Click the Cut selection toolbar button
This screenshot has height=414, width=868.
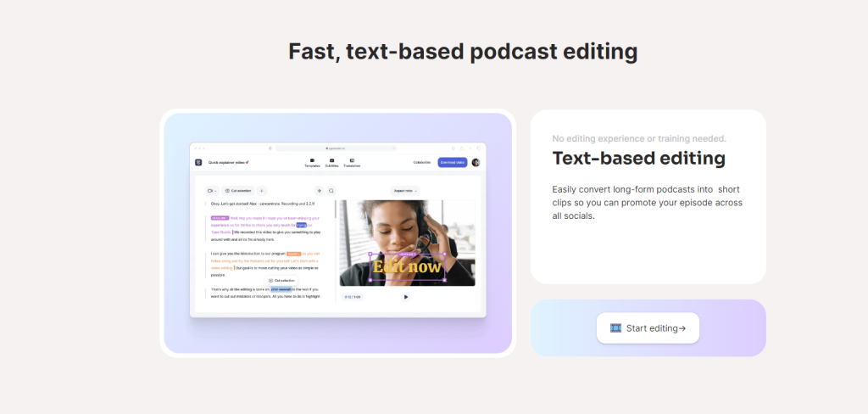tap(238, 191)
